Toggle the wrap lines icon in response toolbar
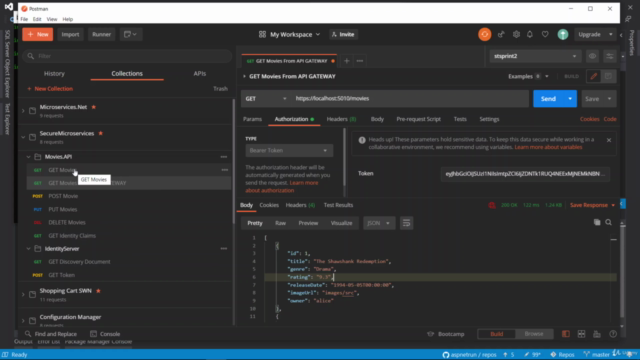The height and width of the screenshot is (360, 640). [406, 223]
